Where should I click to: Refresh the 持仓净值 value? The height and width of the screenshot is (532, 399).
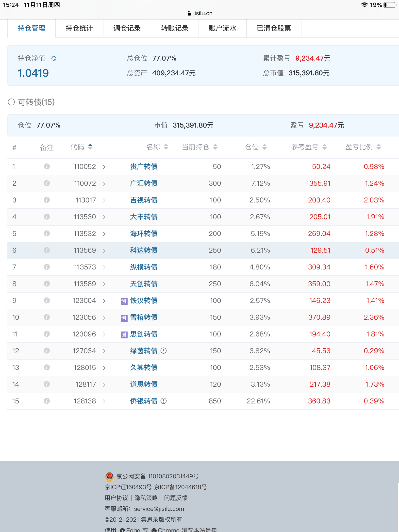click(54, 58)
